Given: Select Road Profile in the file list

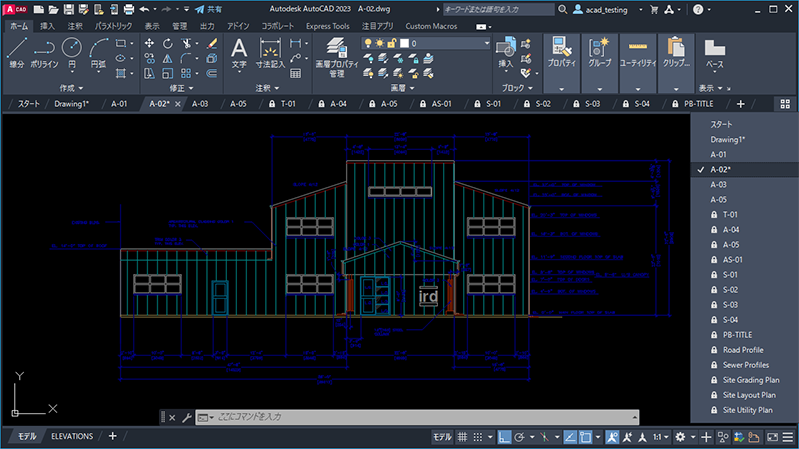Looking at the screenshot, I should click(744, 350).
